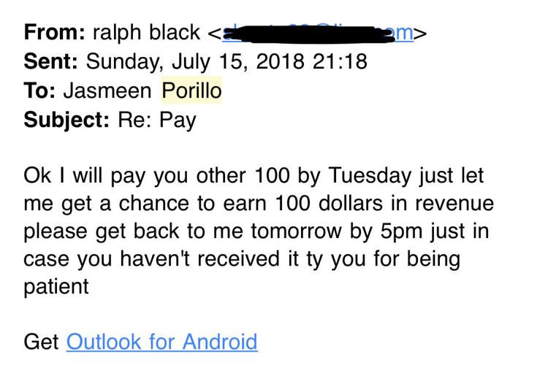Viewport: 548px width, 392px height.
Task: Click the bold Sent: label
Action: (x=50, y=61)
